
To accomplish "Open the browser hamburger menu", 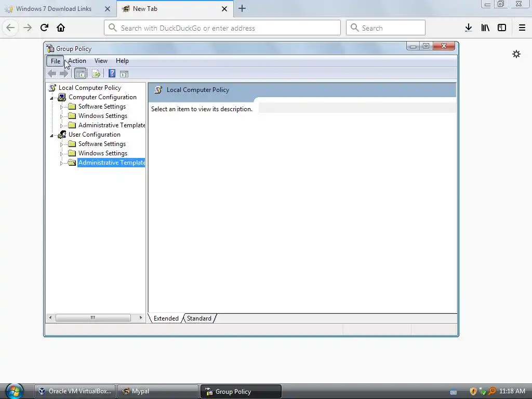I will tap(522, 28).
